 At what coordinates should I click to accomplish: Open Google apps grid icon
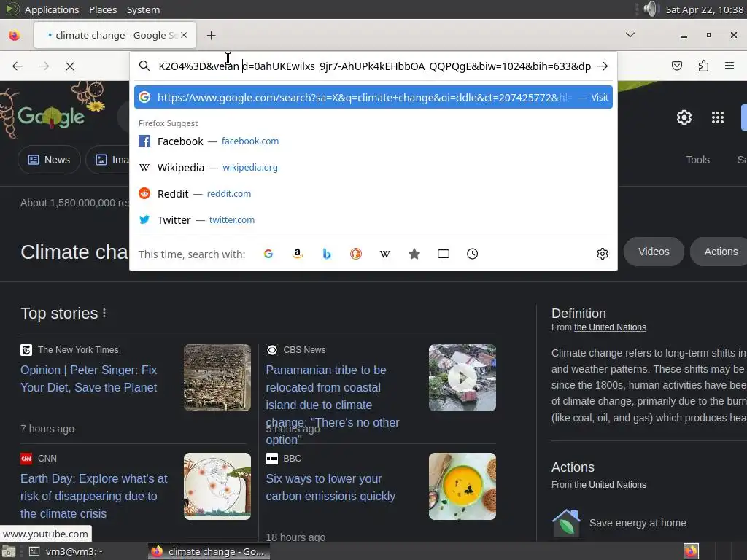coord(718,117)
